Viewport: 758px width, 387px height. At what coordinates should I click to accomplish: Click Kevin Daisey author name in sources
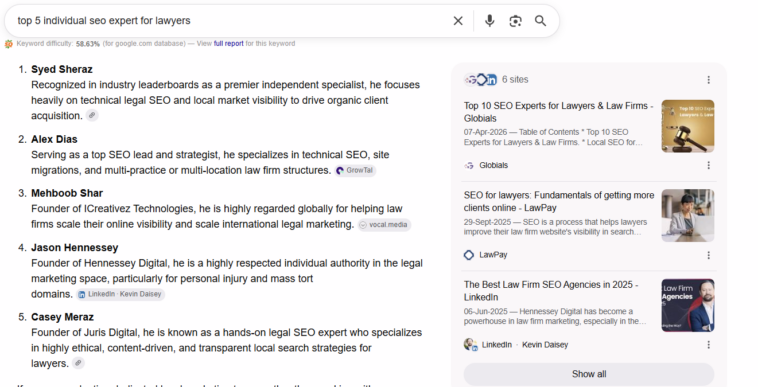(545, 345)
